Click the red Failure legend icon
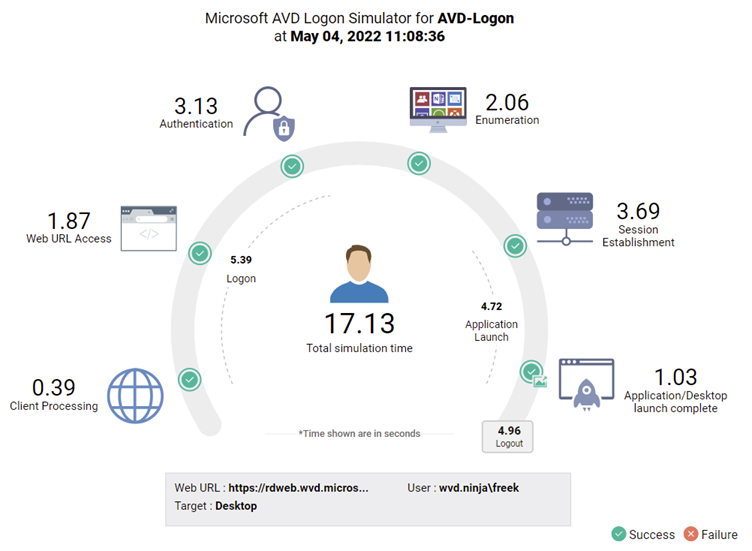The width and height of the screenshot is (752, 551). pos(691,534)
